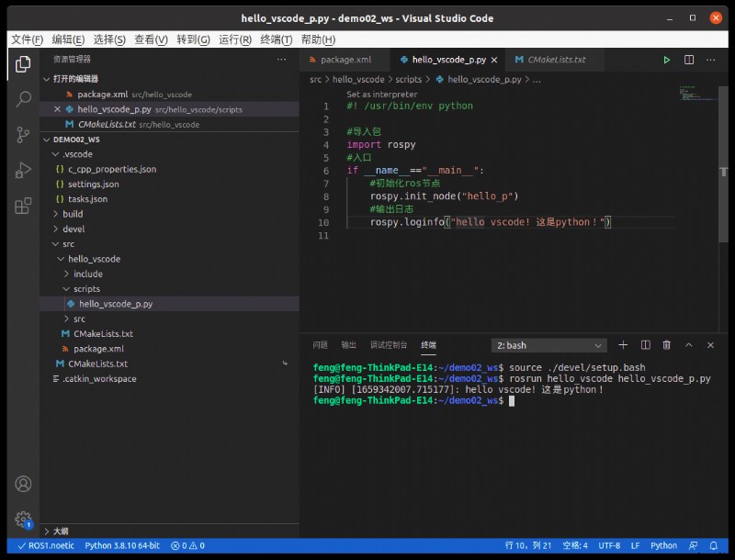Click the feedback icon in status bar

pos(694,545)
